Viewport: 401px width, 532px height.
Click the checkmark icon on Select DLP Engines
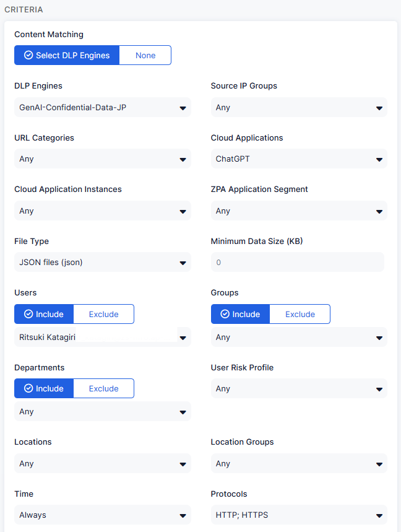[28, 55]
